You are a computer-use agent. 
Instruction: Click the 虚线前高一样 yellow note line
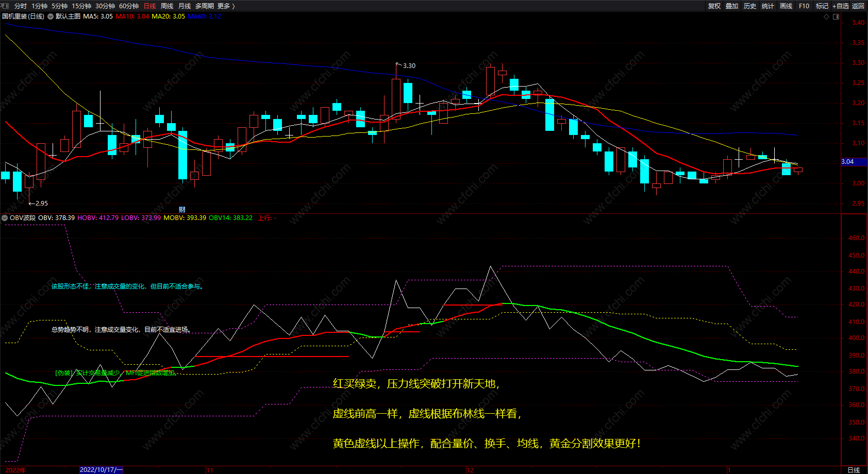(427, 414)
